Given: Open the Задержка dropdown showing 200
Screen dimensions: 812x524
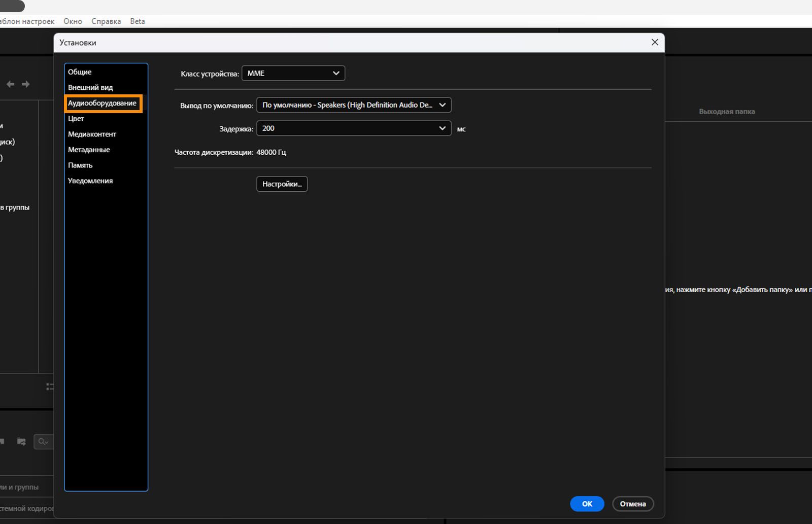Looking at the screenshot, I should tap(354, 128).
